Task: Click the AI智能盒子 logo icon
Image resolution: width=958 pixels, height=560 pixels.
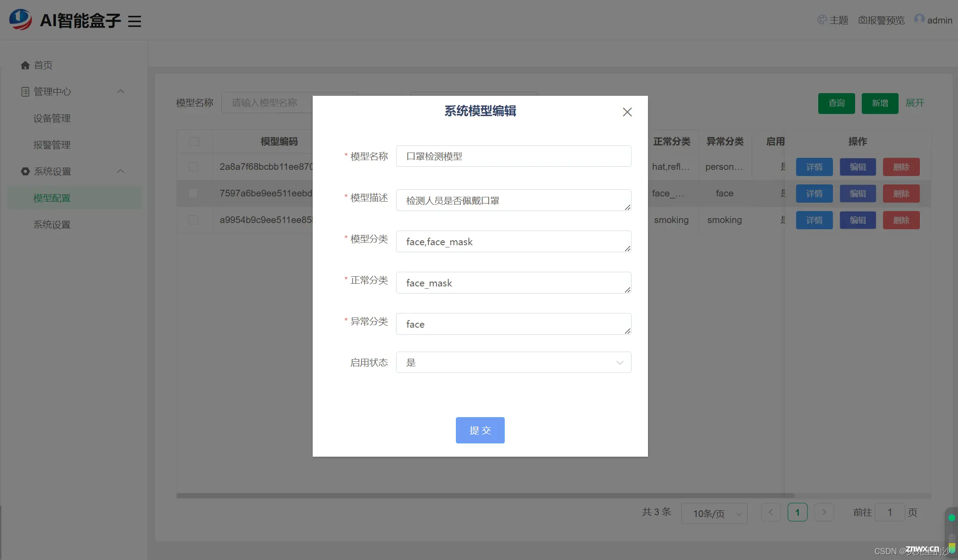Action: [x=20, y=20]
